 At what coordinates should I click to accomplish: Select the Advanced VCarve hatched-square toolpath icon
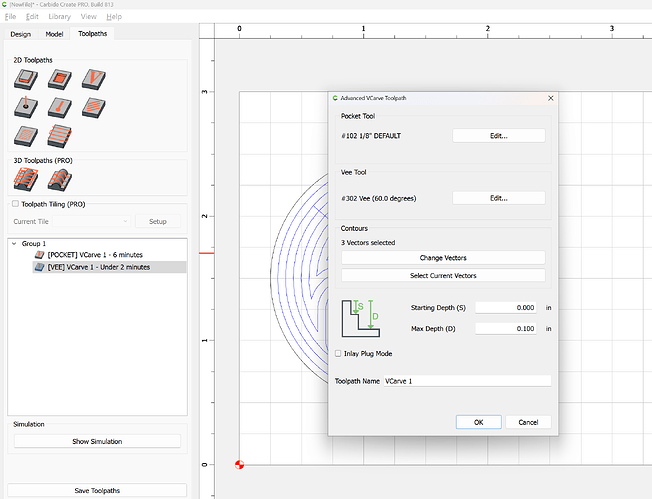coord(26,136)
